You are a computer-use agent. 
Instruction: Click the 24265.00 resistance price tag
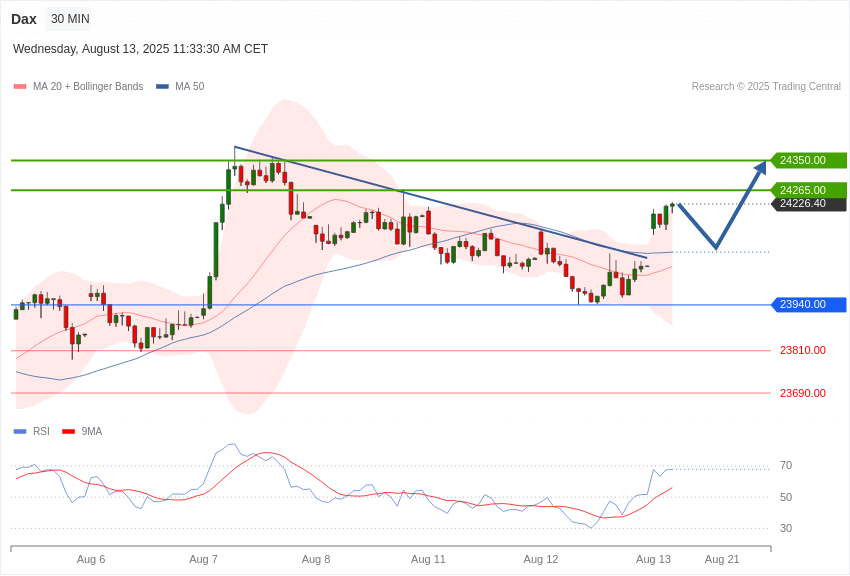click(x=808, y=190)
